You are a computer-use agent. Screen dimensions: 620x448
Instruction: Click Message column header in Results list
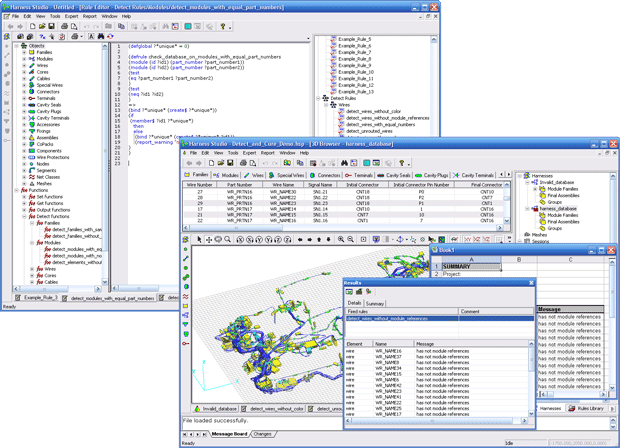tap(471, 344)
